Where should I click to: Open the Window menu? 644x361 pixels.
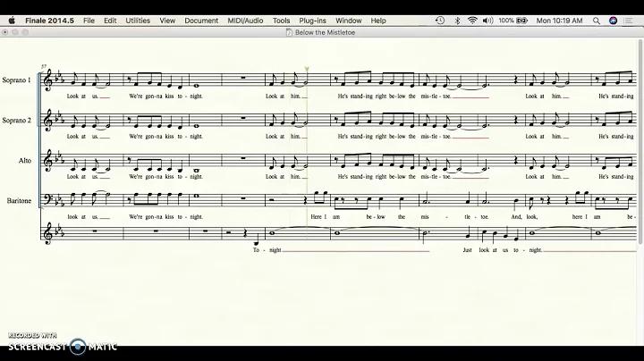click(348, 21)
